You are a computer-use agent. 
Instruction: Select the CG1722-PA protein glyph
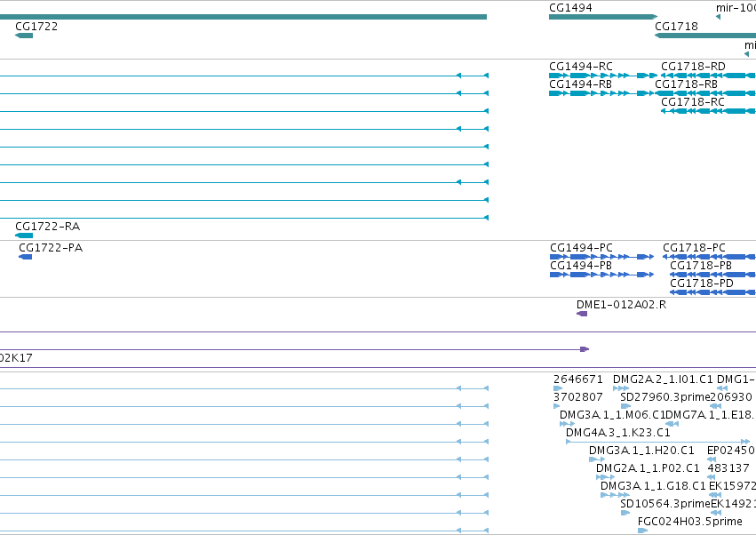point(26,257)
